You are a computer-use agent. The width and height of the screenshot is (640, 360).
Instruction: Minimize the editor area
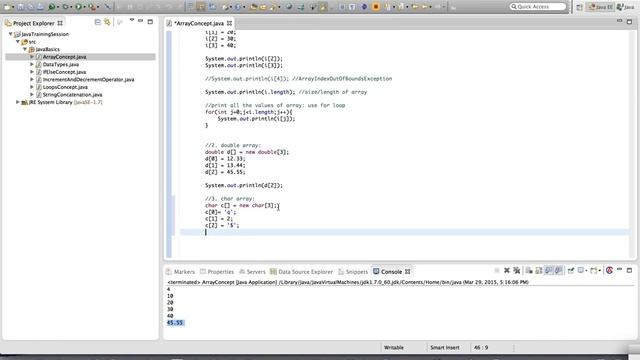620,20
